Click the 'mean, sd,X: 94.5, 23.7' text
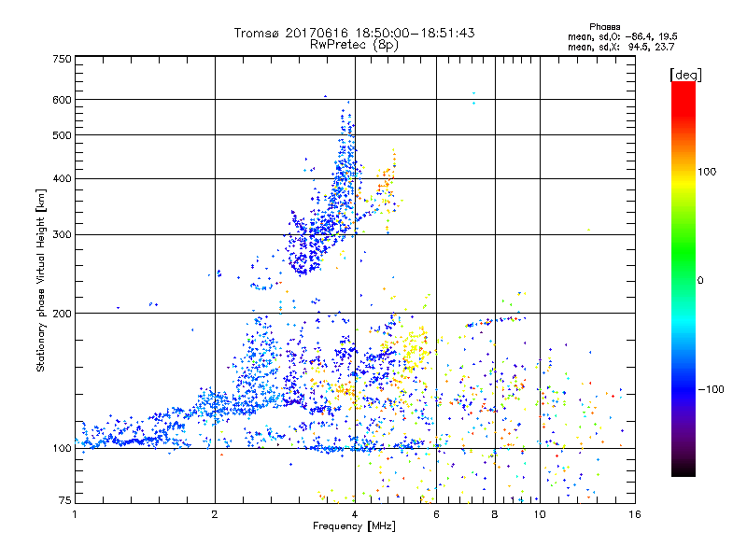The width and height of the screenshot is (747, 560). pos(621,47)
